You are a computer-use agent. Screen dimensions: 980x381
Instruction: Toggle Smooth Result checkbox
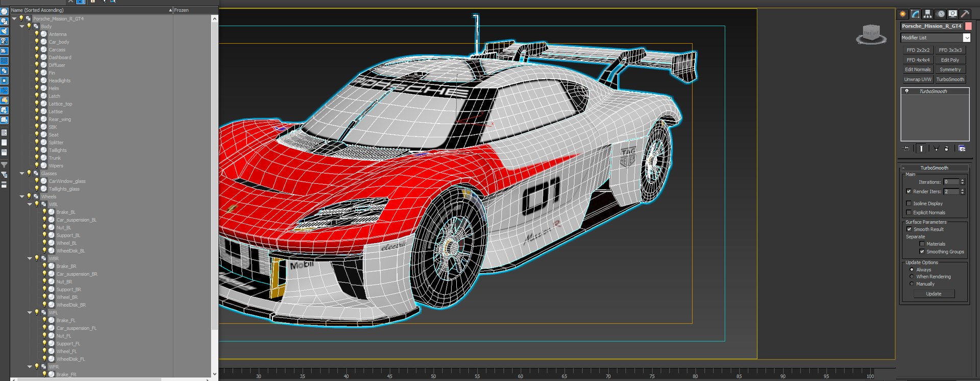tap(909, 229)
